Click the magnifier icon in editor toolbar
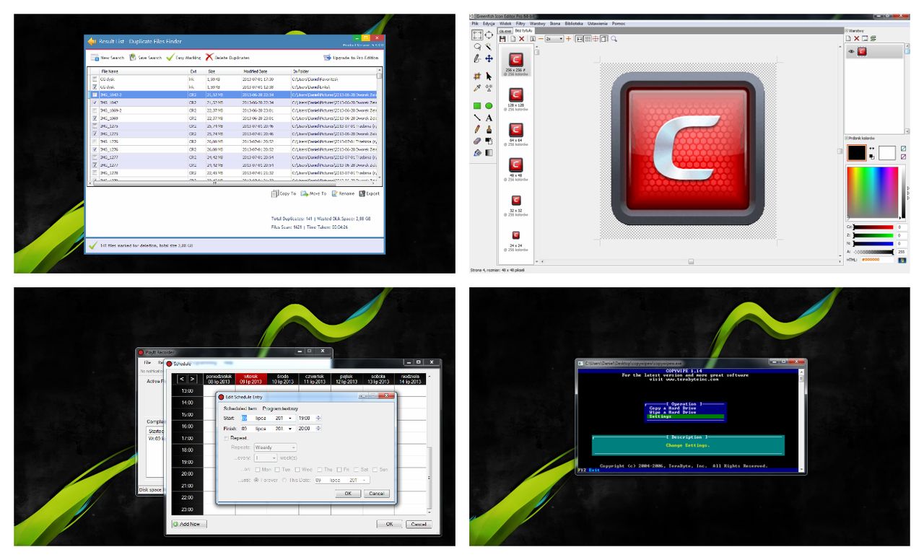This screenshot has width=924, height=560. (x=614, y=39)
